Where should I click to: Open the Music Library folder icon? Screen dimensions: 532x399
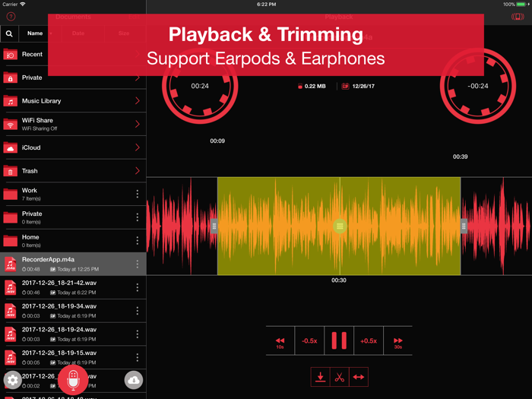(x=10, y=101)
